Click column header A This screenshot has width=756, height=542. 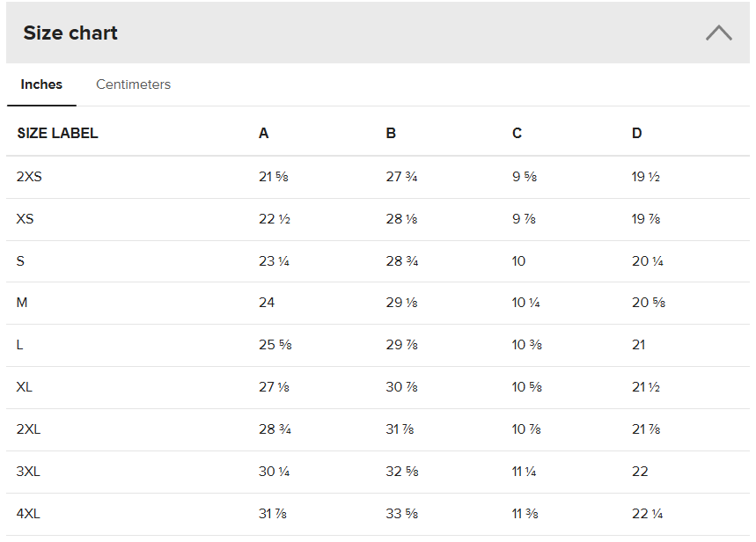263,133
